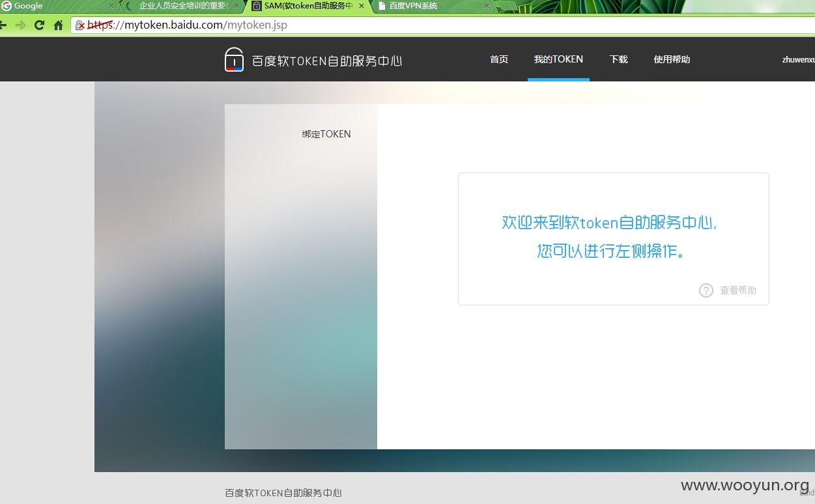Click the Google favicon on the first tab

coord(7,6)
